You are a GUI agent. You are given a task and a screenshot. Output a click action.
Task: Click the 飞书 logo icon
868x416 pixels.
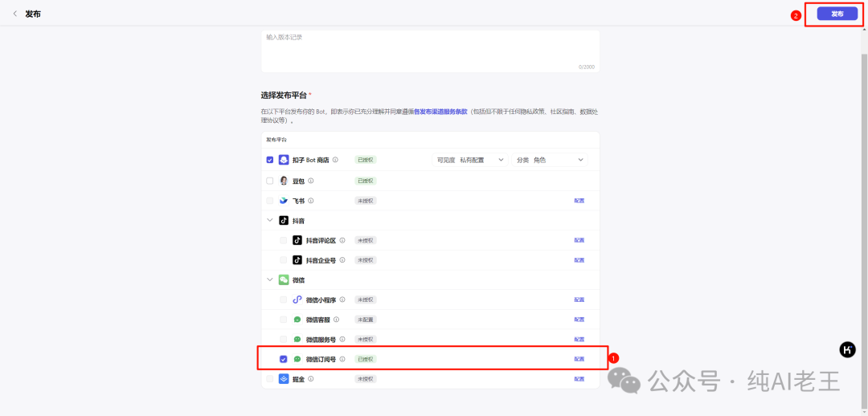tap(284, 201)
